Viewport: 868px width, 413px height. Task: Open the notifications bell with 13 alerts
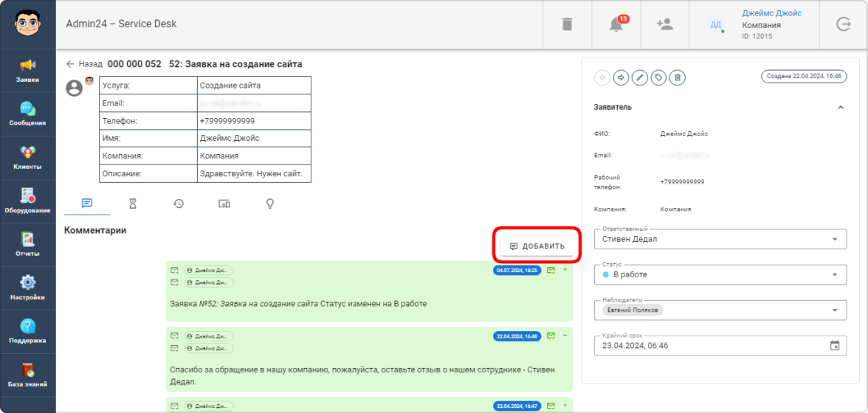point(616,24)
